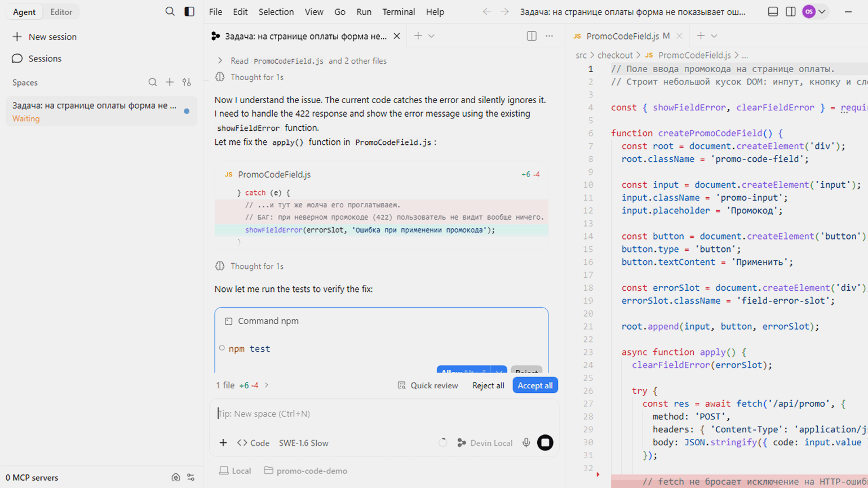This screenshot has height=488, width=868.
Task: Open the Go menu
Action: (340, 12)
